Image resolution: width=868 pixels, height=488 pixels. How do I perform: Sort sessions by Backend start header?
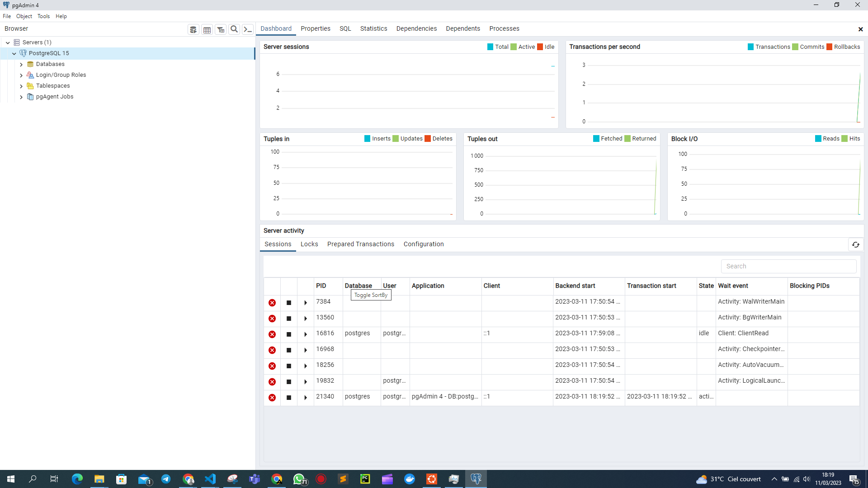point(575,286)
